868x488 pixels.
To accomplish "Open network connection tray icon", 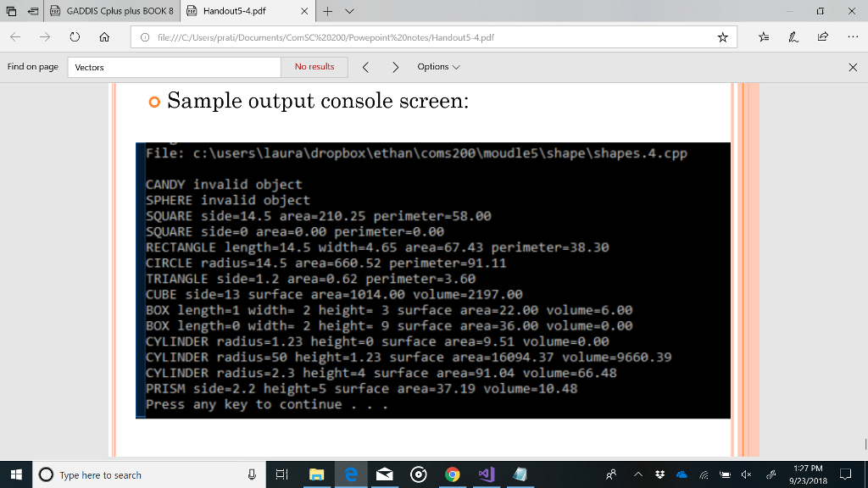I will click(704, 474).
